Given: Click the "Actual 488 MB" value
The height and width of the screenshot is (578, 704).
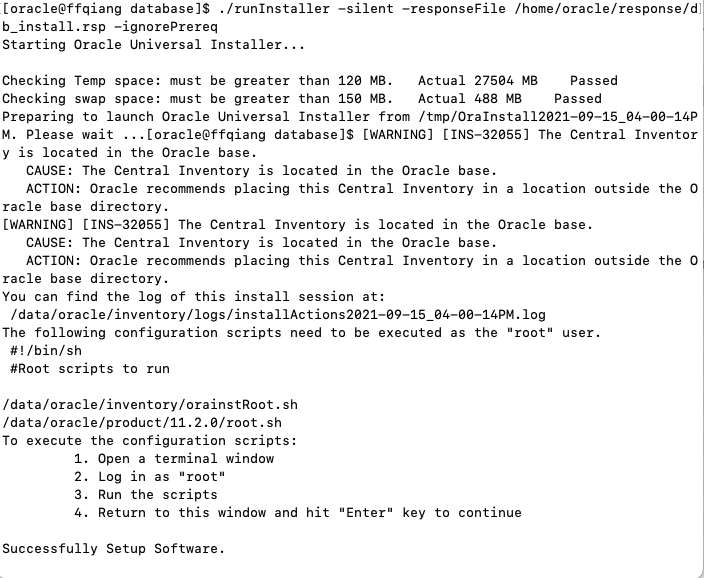Looking at the screenshot, I should [469, 99].
